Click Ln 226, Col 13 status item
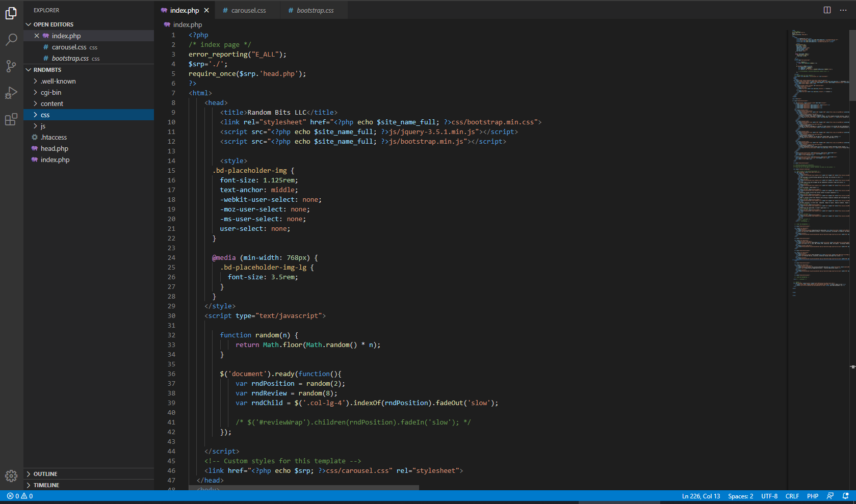856x504 pixels. coord(701,496)
